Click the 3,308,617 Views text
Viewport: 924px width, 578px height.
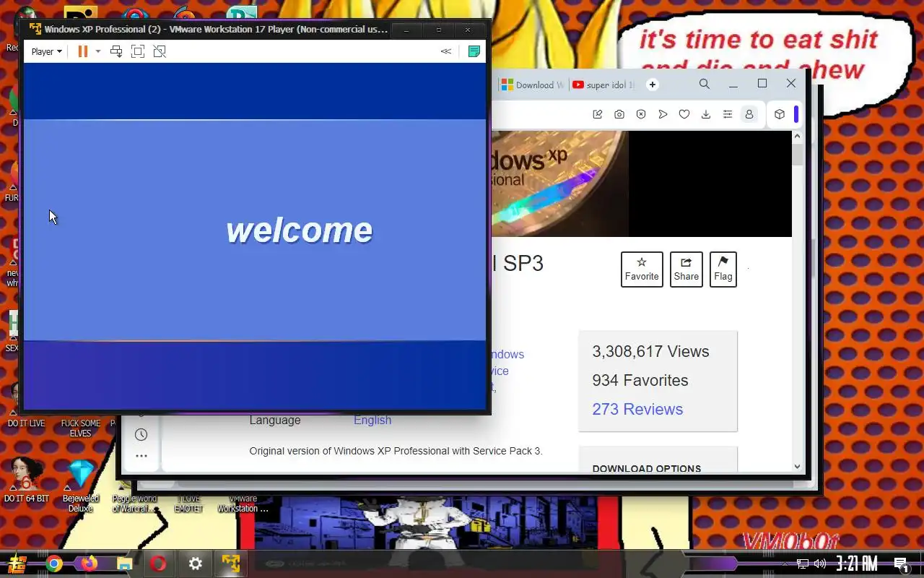[650, 351]
